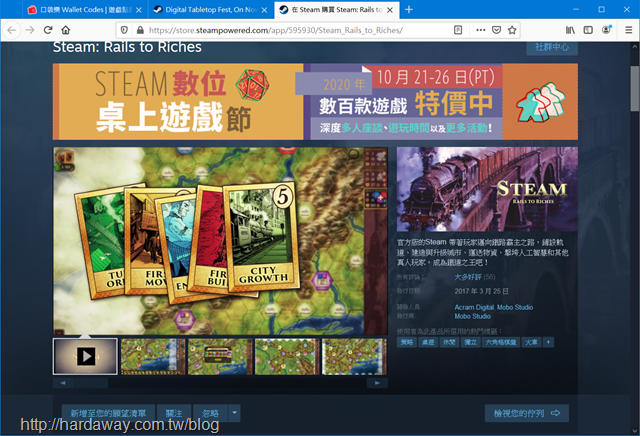The image size is (640, 436).
Task: Save page to Pocket
Action: pos(496,30)
